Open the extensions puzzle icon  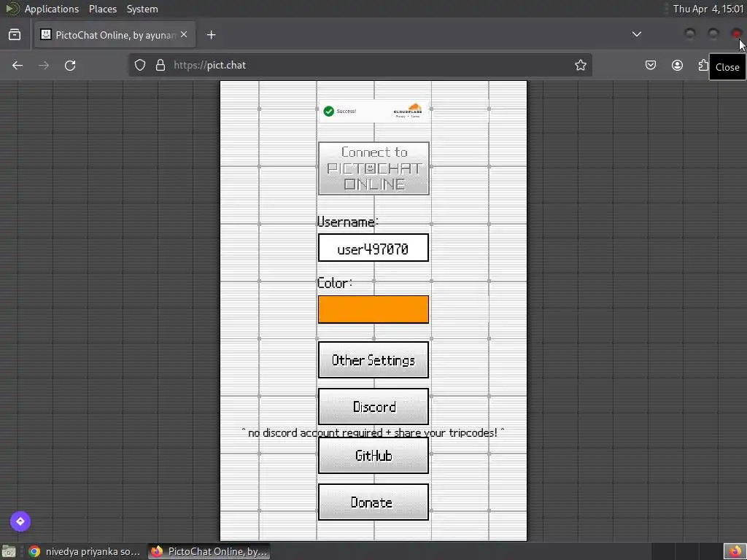coord(703,65)
